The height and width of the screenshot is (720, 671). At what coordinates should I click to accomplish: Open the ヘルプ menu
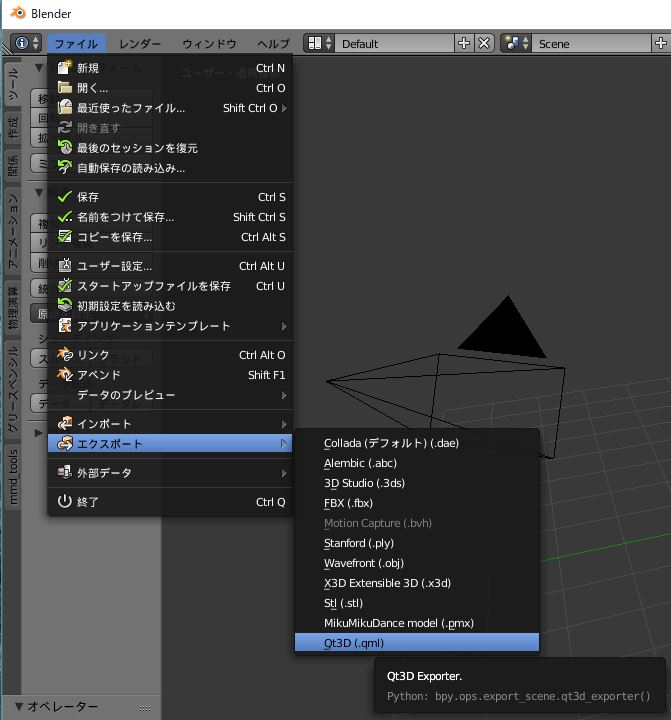click(273, 44)
